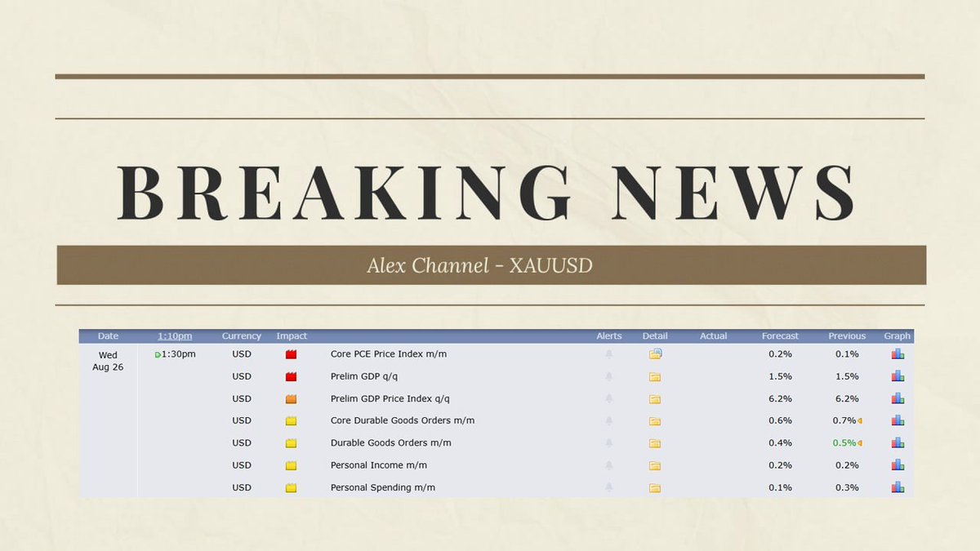Click the Alerts column header

point(609,336)
